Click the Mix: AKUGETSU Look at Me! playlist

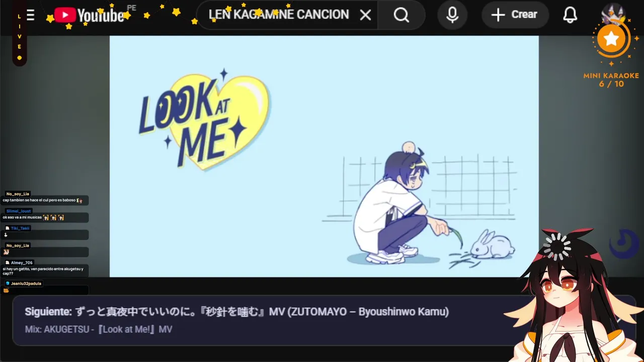[99, 329]
